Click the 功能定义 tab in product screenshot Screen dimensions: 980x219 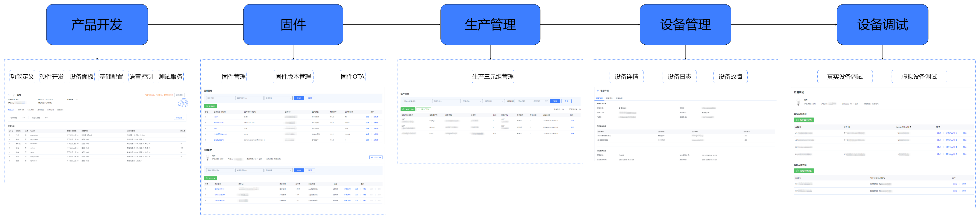tap(11, 110)
